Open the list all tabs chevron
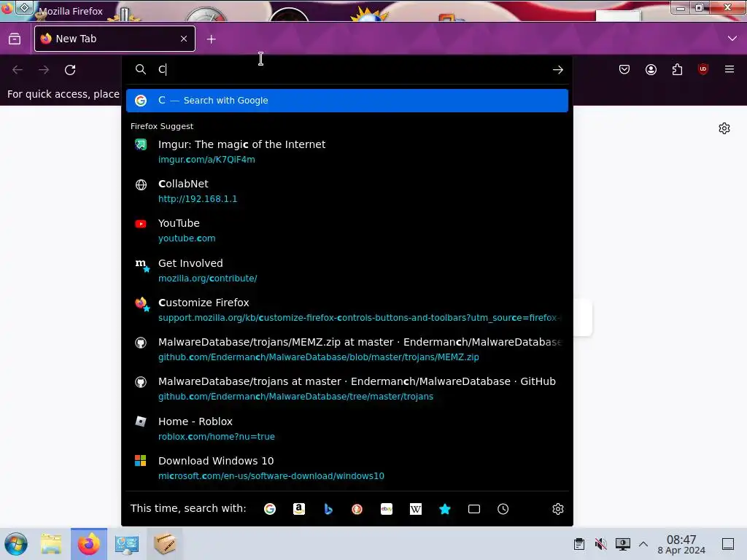This screenshot has width=747, height=560. tap(732, 38)
